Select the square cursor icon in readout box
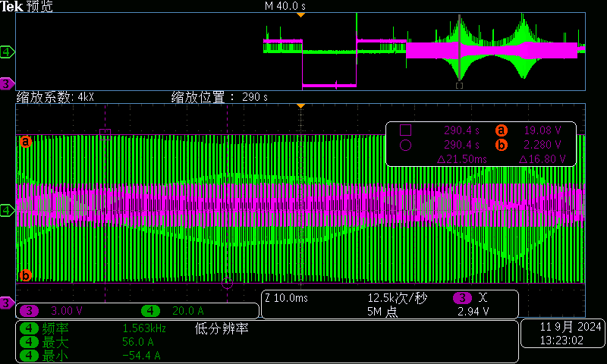Image resolution: width=607 pixels, height=364 pixels. (405, 130)
